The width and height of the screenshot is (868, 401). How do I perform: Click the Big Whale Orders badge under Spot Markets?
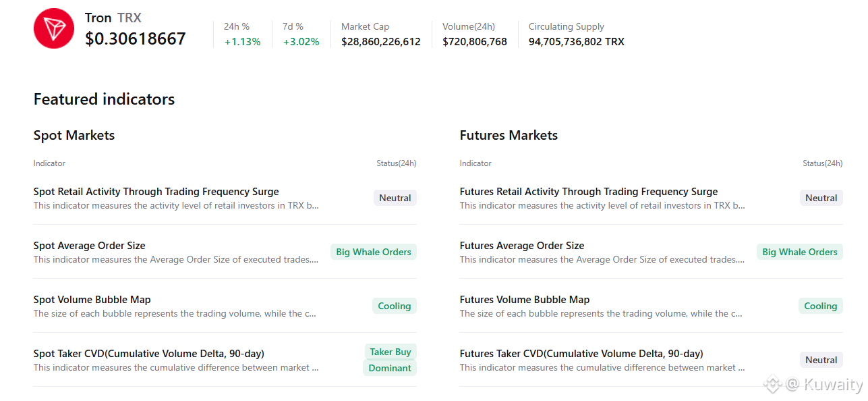pos(373,252)
